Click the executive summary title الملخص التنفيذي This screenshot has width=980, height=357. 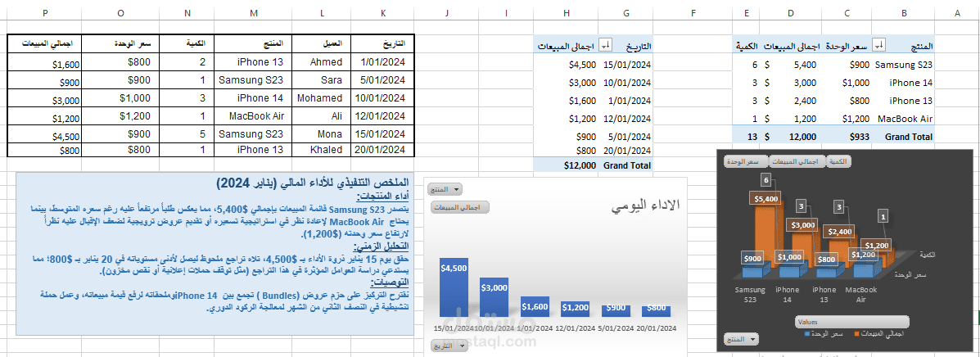(x=313, y=183)
